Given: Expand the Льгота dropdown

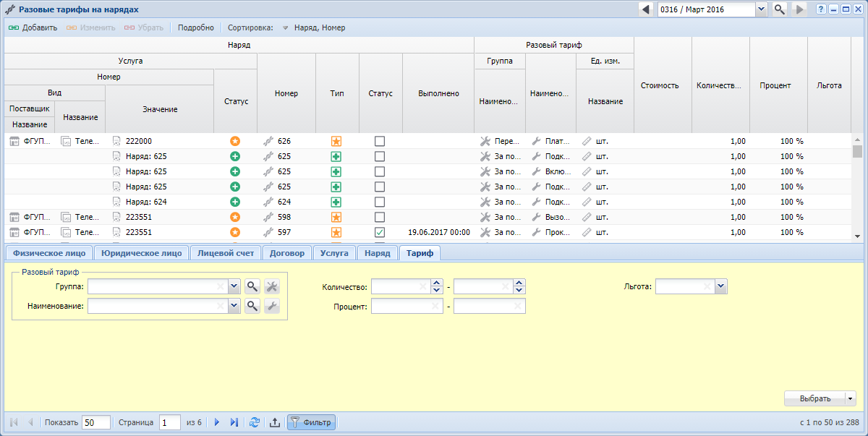Looking at the screenshot, I should click(720, 287).
